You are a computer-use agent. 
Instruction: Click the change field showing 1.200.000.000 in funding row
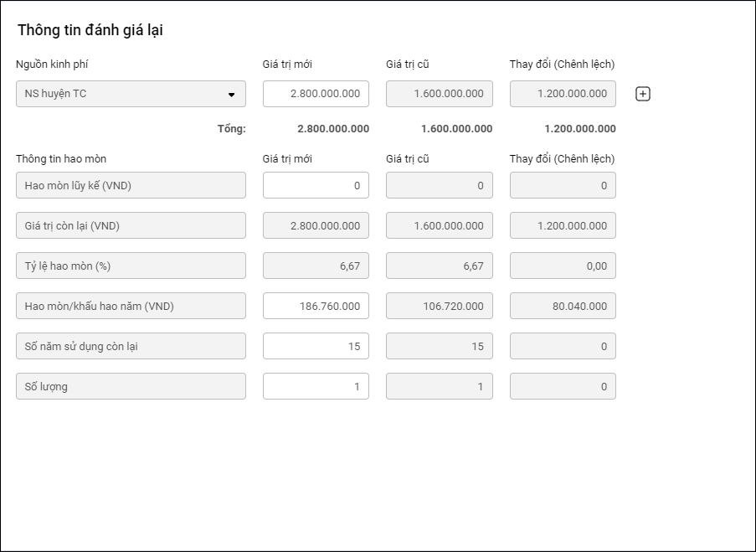click(563, 94)
